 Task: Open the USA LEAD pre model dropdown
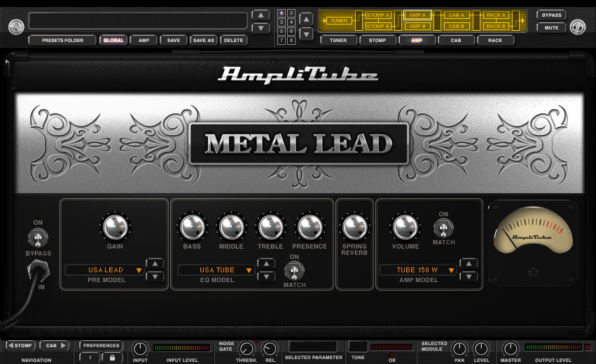105,269
